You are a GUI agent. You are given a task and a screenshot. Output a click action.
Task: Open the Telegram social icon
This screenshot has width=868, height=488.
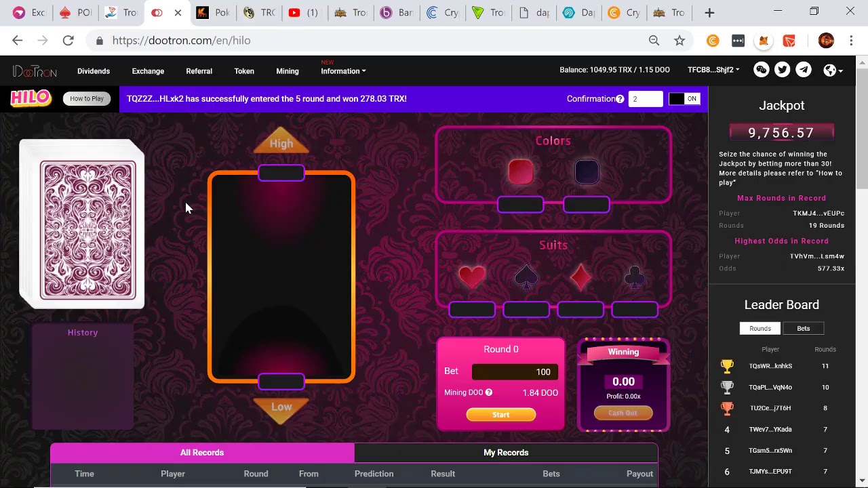click(x=804, y=70)
